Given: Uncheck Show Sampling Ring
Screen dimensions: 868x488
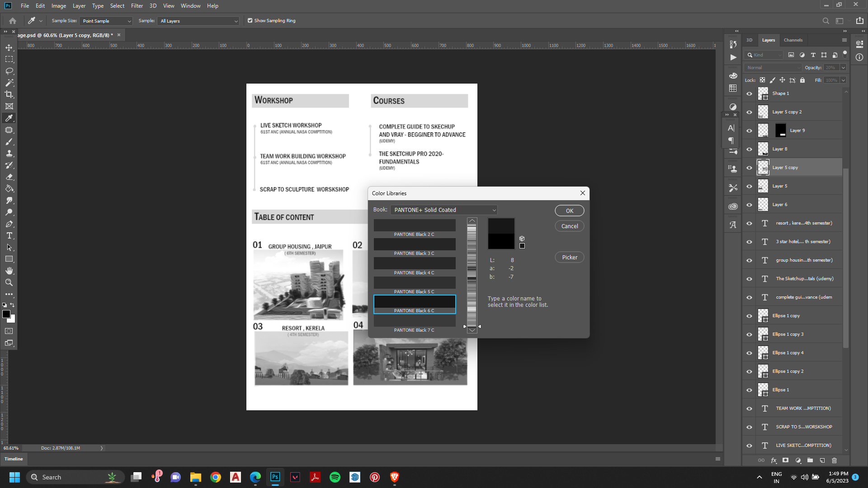Looking at the screenshot, I should coord(250,20).
